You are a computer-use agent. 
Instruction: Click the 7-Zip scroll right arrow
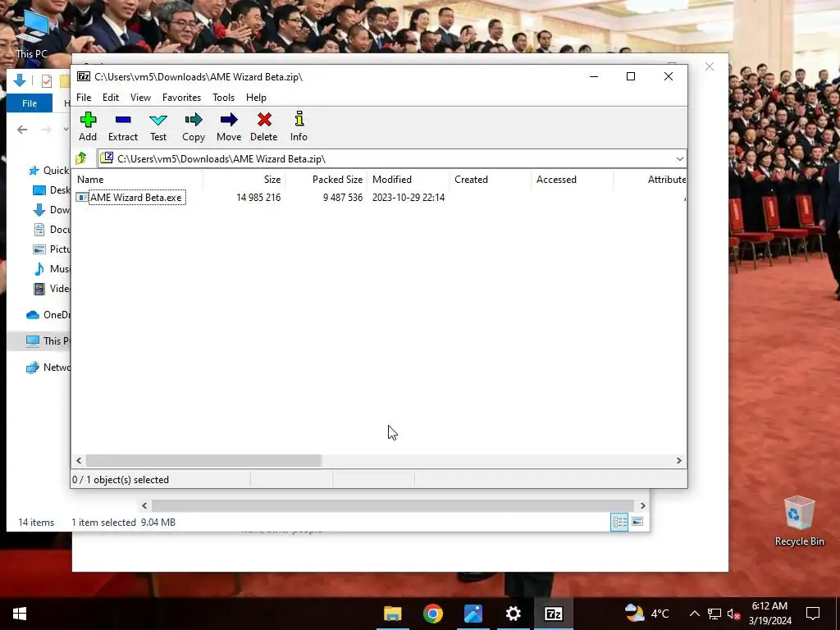[x=678, y=461]
